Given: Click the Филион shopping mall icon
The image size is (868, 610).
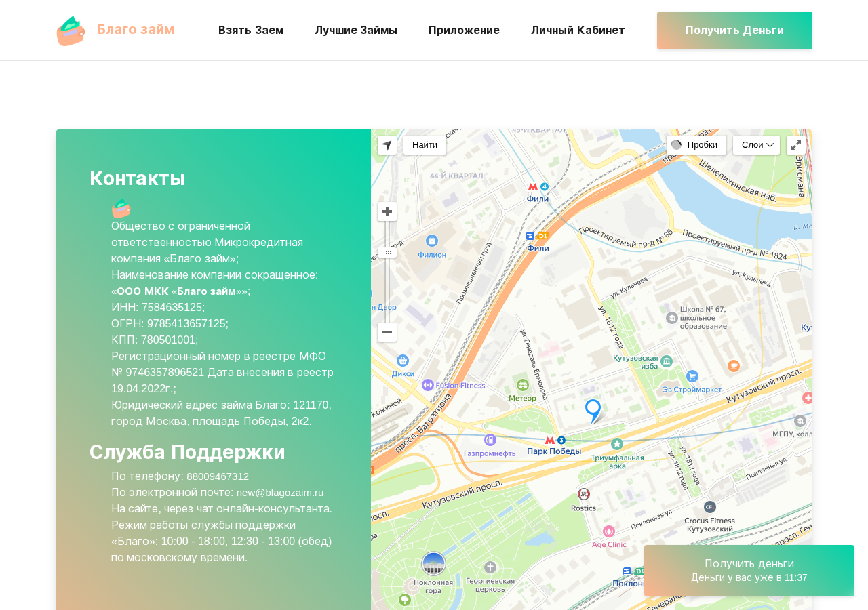Looking at the screenshot, I should (x=432, y=241).
